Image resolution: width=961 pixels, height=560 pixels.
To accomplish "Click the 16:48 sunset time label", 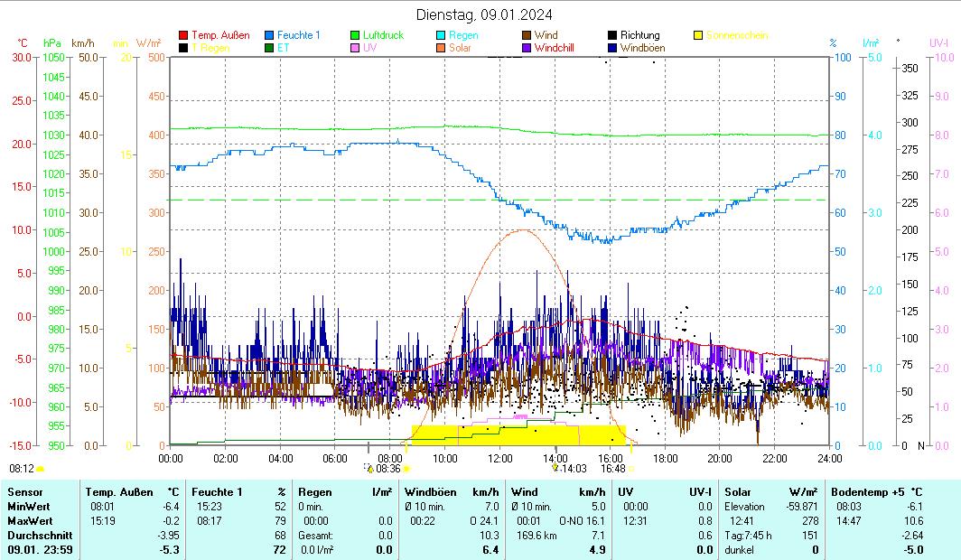I will click(613, 469).
